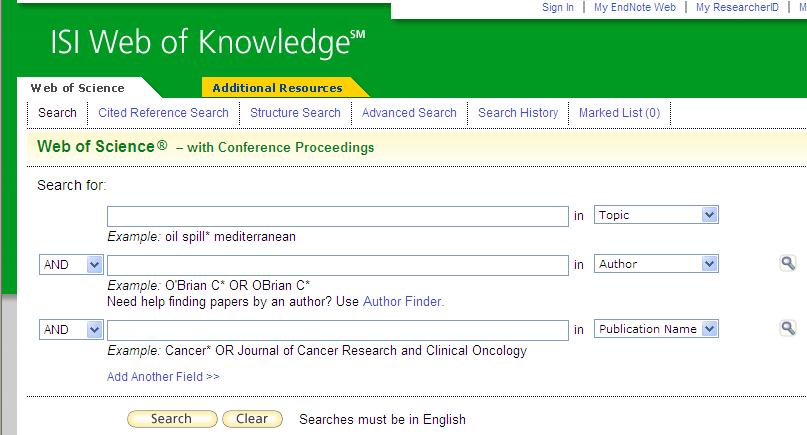Click the 'O'Brian C* OR OBrian C*' example
Screen dimensions: 807x435
coord(237,286)
